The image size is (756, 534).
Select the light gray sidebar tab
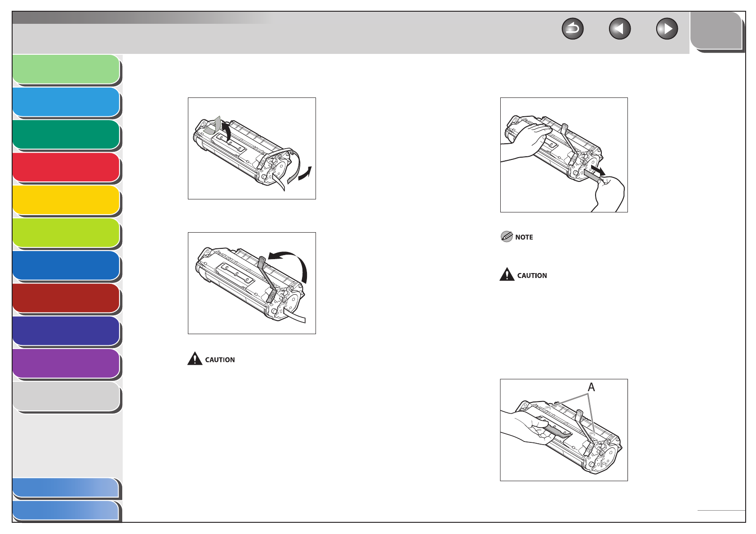66,397
